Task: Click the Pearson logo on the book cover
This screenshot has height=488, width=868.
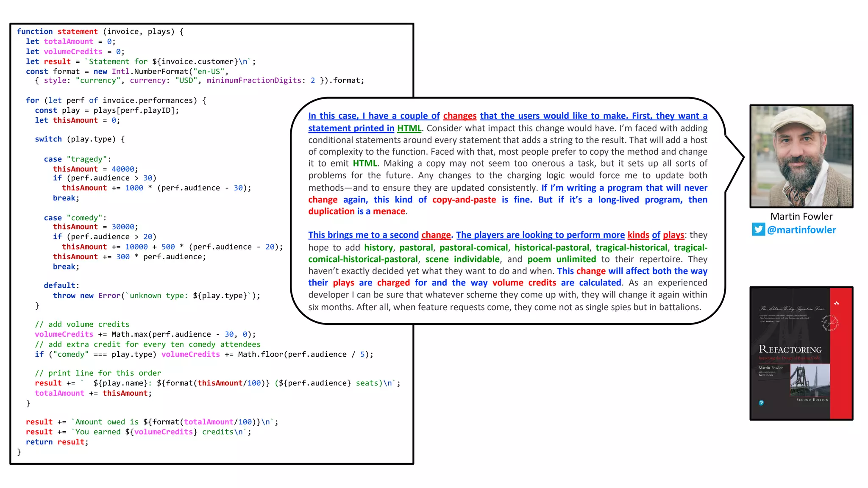Action: pyautogui.click(x=761, y=403)
